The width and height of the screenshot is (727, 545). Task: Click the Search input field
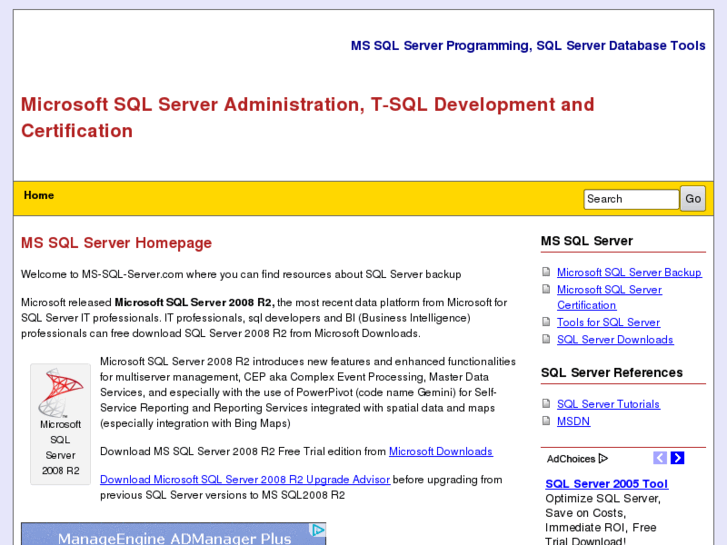(x=631, y=199)
